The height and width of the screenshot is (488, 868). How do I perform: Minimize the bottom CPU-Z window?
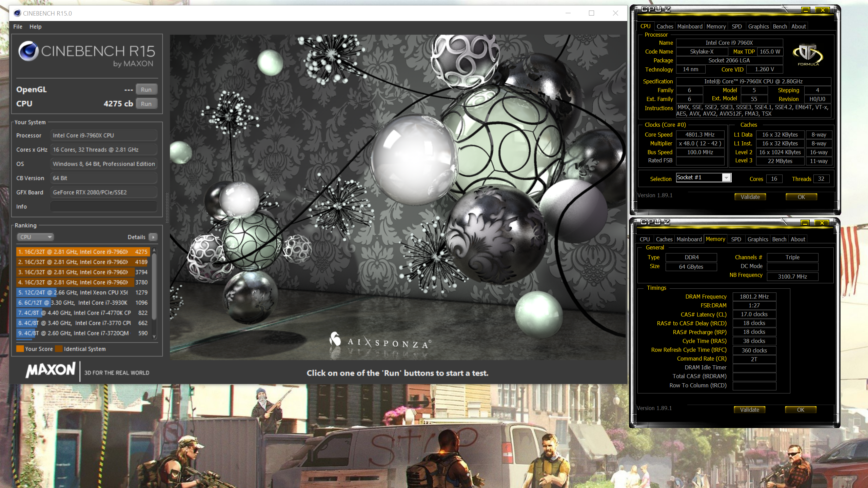(805, 223)
